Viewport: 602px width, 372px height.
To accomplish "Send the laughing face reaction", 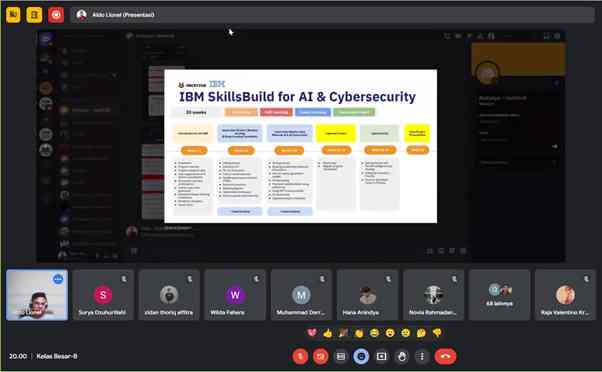I will click(374, 333).
